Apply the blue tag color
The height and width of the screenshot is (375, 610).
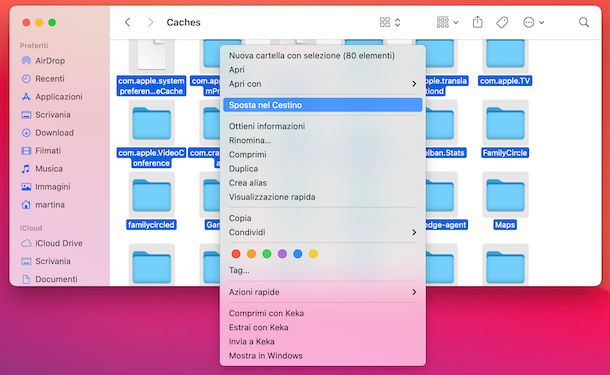click(298, 254)
